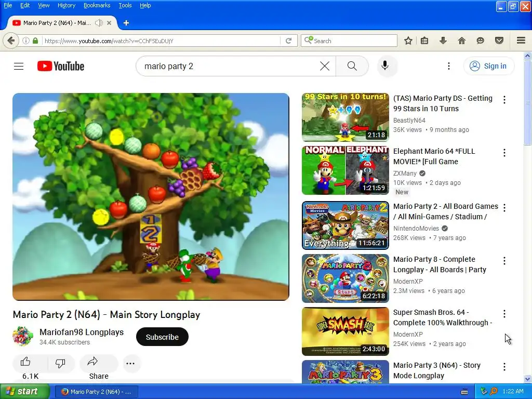The width and height of the screenshot is (532, 399).
Task: Click the Pocket icon in toolbar
Action: 499,41
